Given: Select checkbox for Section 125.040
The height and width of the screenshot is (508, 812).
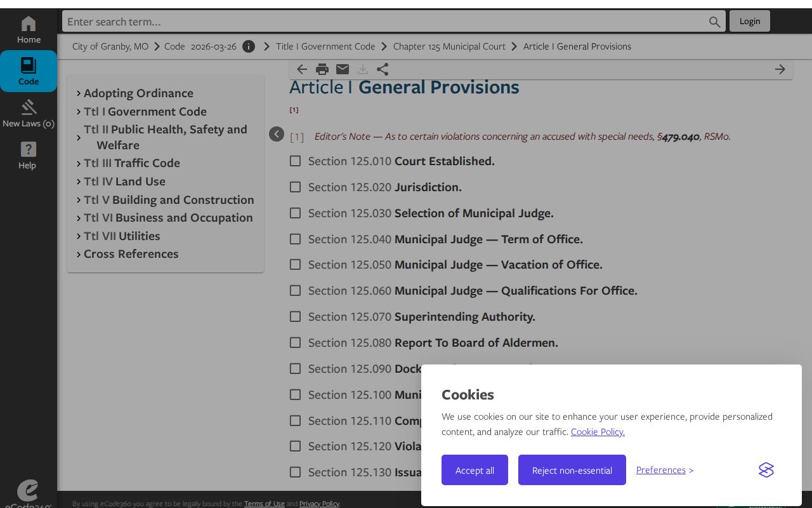Looking at the screenshot, I should point(295,239).
